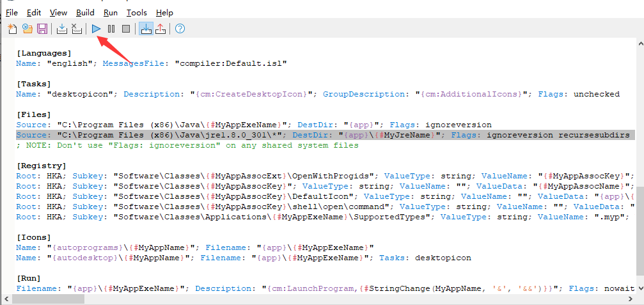Run the setup with the blue play icon
The height and width of the screenshot is (305, 644).
pos(96,29)
